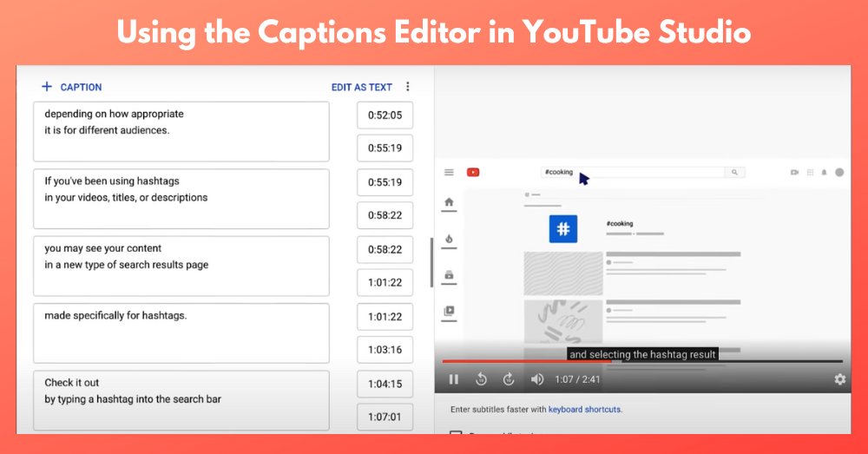Edit caption "If you've been using hashtags"
The image size is (868, 454).
coord(181,199)
